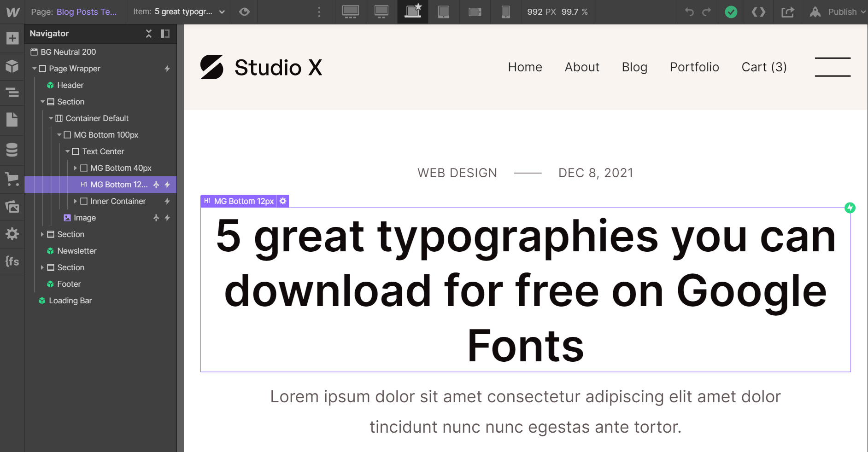Click the CMS binding icon on Image row
This screenshot has height=452, width=868.
156,218
